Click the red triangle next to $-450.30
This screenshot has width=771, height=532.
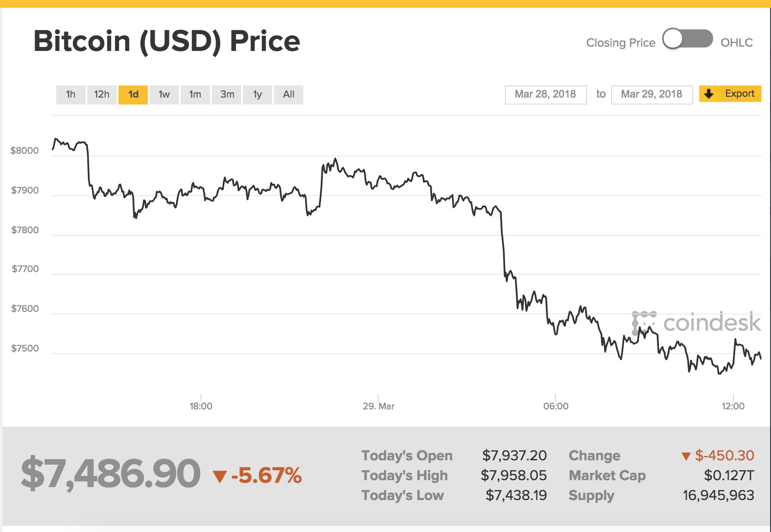tap(686, 456)
